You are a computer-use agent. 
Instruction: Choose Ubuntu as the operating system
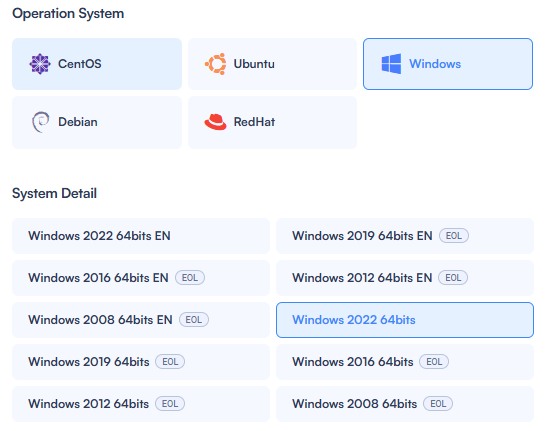(272, 64)
